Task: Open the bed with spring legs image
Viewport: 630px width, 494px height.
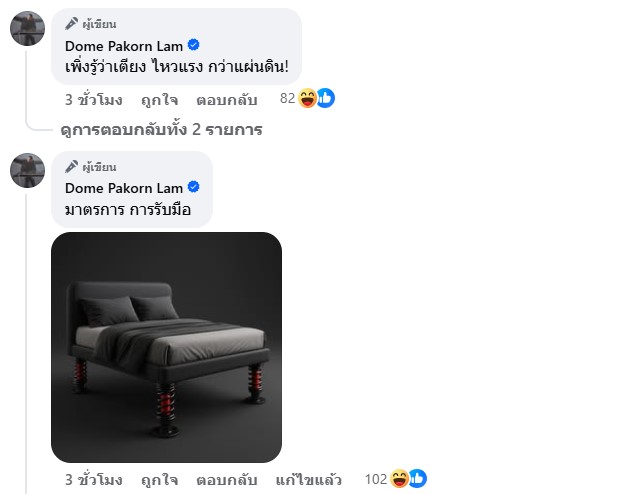Action: pyautogui.click(x=166, y=347)
